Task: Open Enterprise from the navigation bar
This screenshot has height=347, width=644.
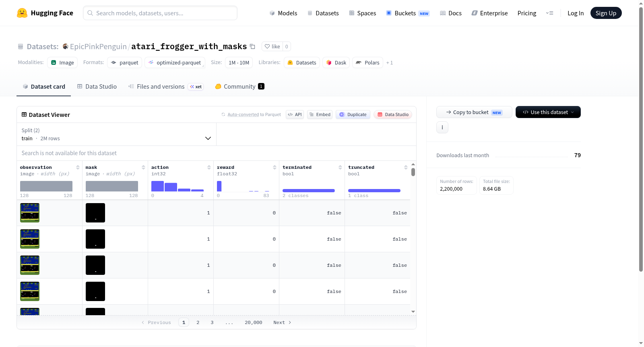Action: click(490, 13)
